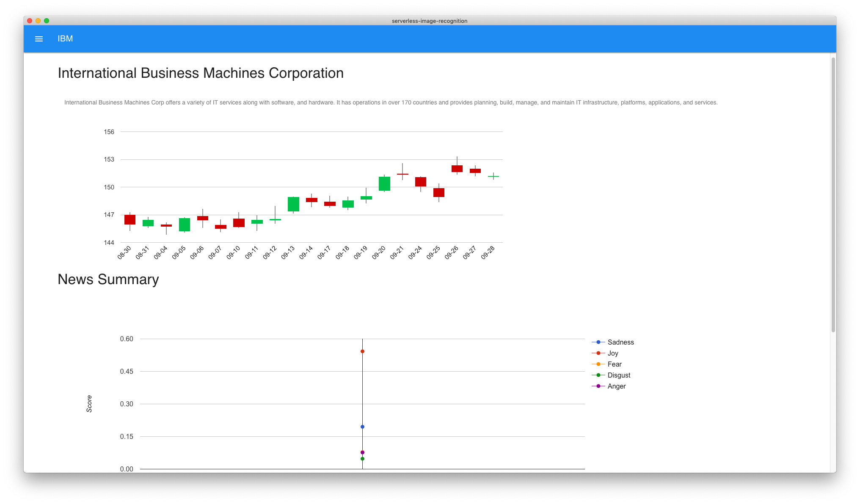Screen dimensions: 860x504
Task: Click the purple Anger data point
Action: (x=362, y=452)
